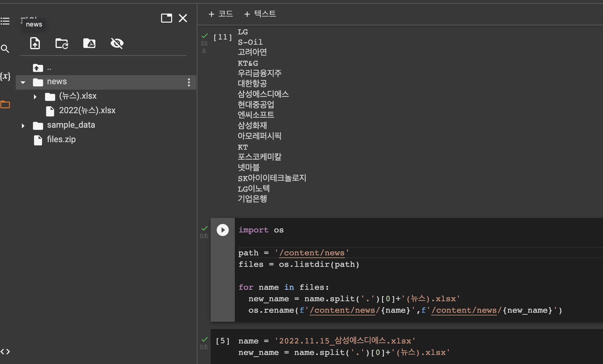The width and height of the screenshot is (603, 364).
Task: Click output text 엔씨소프트
Action: 256,115
